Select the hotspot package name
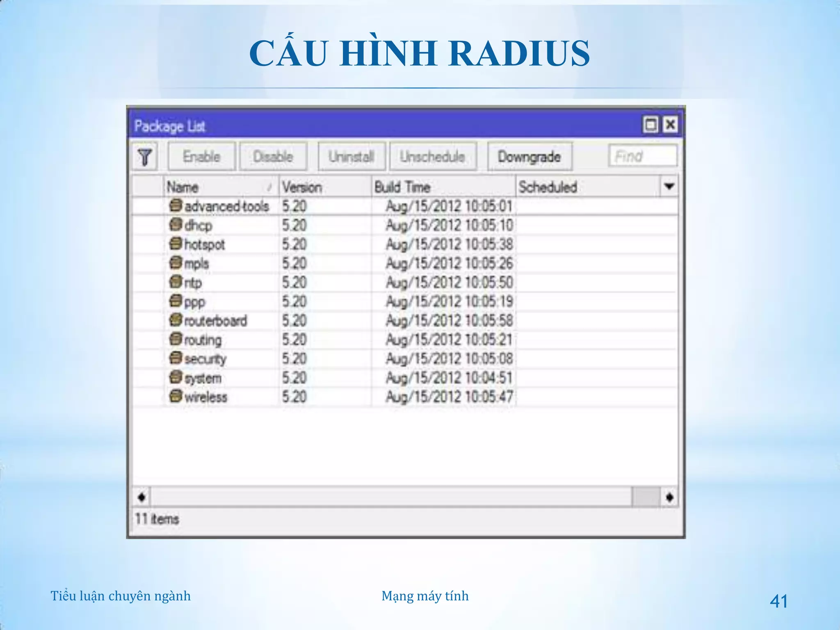Image resolution: width=840 pixels, height=630 pixels. pyautogui.click(x=204, y=244)
